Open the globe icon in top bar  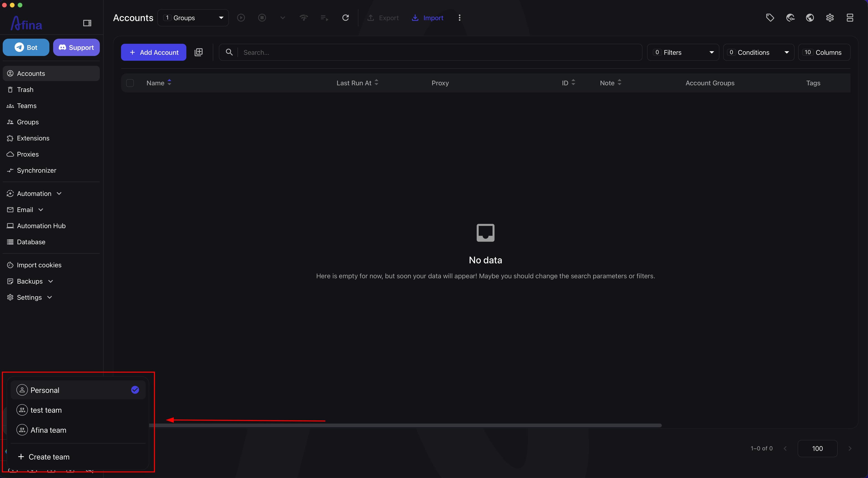click(810, 18)
